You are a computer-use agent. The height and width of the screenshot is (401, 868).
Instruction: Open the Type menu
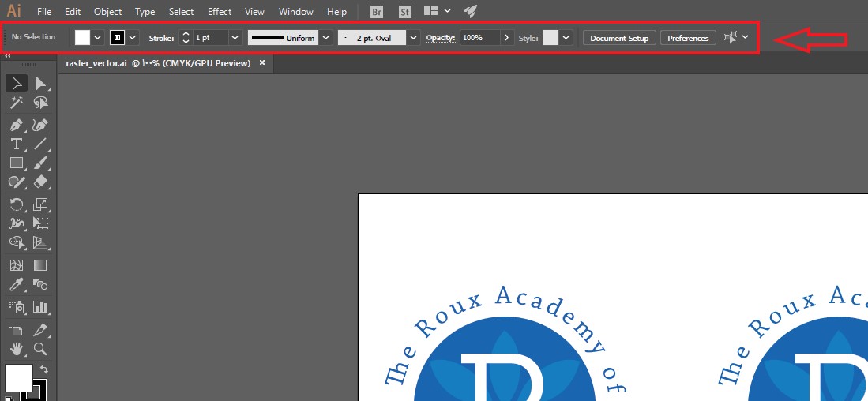145,12
